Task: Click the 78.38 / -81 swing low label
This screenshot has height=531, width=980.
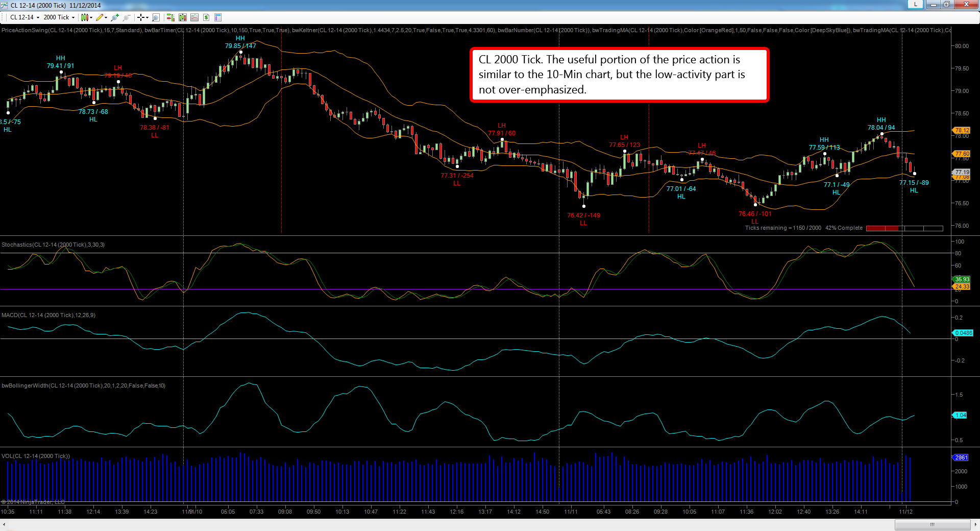Action: [154, 128]
